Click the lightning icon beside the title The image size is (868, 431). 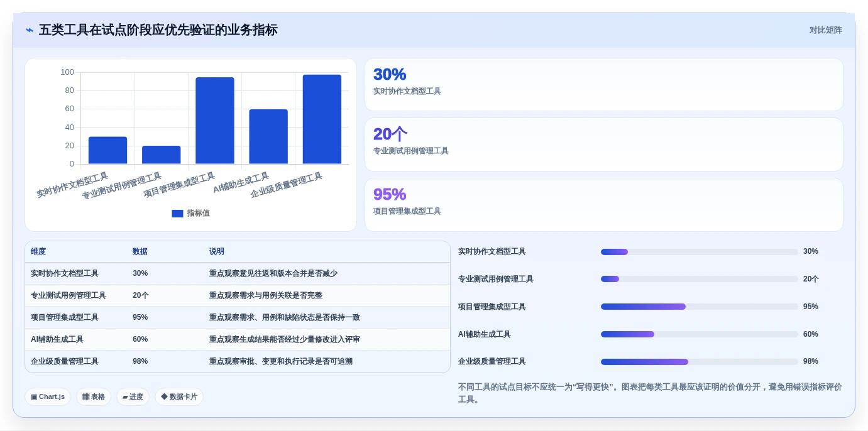(30, 30)
